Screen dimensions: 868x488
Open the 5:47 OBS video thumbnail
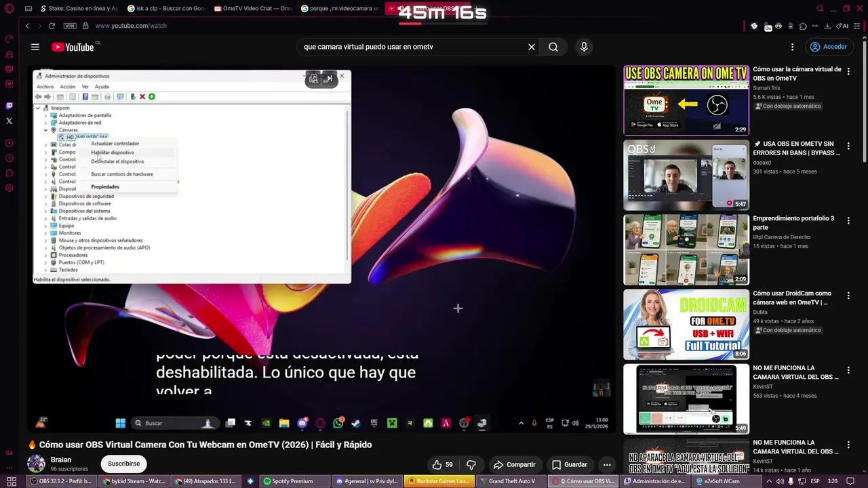pyautogui.click(x=686, y=175)
